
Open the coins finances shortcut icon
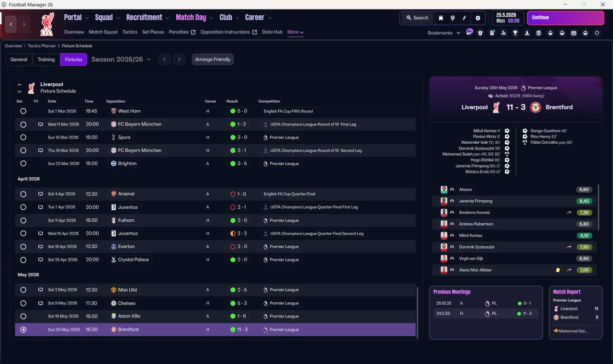click(539, 33)
